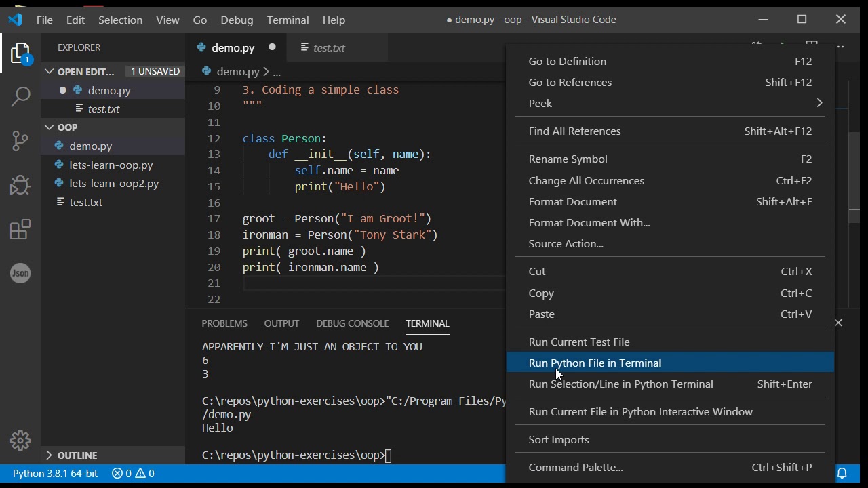Open the Edit menu
868x488 pixels.
coord(75,20)
